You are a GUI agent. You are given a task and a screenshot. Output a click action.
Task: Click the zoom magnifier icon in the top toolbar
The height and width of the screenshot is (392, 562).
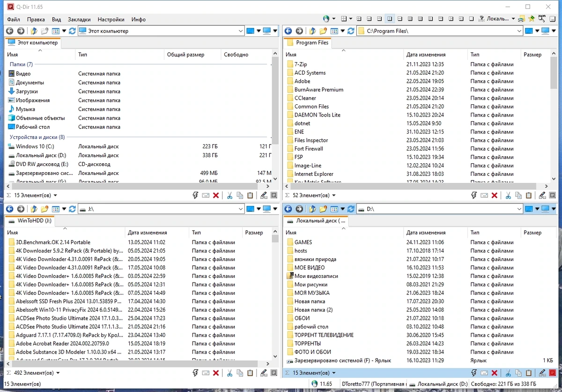tap(542, 18)
